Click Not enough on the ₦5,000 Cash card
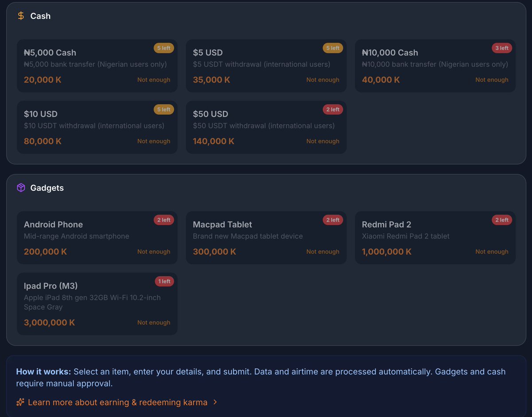Screen dimensions: 532x417 154,80
